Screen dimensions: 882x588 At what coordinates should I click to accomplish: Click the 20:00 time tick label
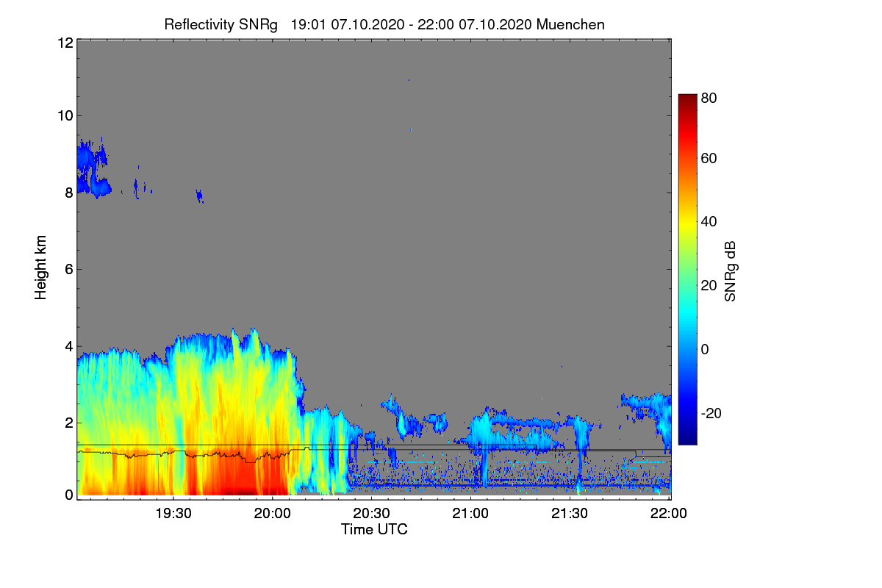pos(272,514)
